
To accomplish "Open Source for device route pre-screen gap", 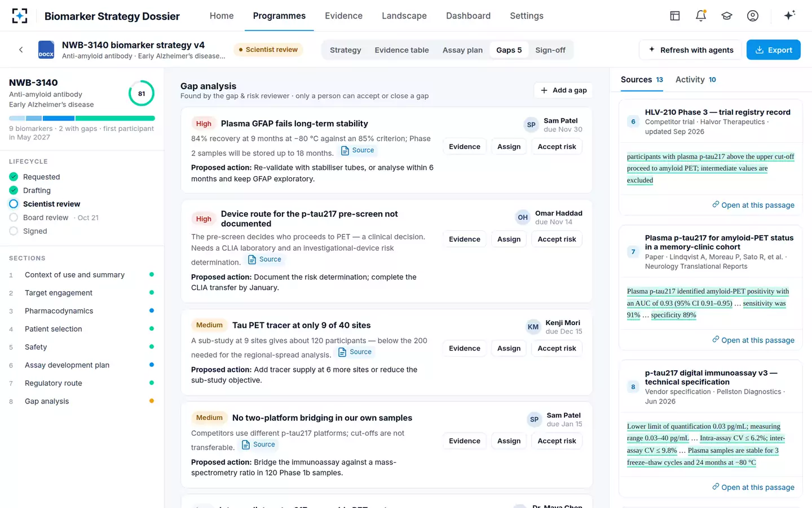I will point(264,260).
